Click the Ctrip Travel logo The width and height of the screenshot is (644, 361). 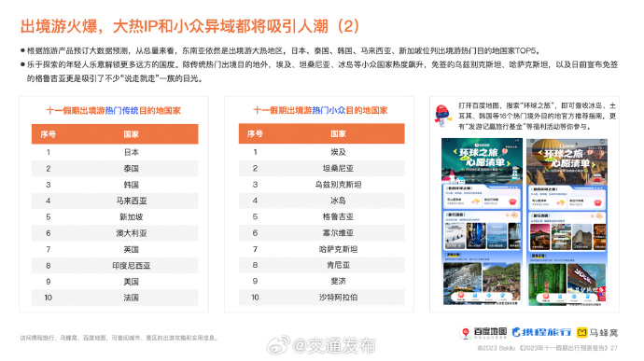pos(541,332)
